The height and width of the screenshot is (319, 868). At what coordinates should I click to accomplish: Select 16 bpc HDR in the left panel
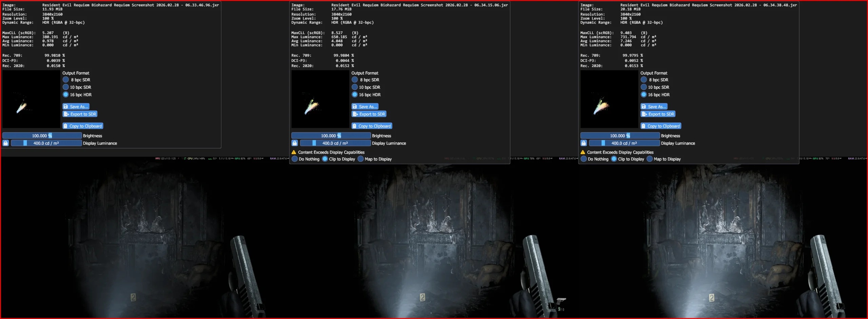click(66, 95)
